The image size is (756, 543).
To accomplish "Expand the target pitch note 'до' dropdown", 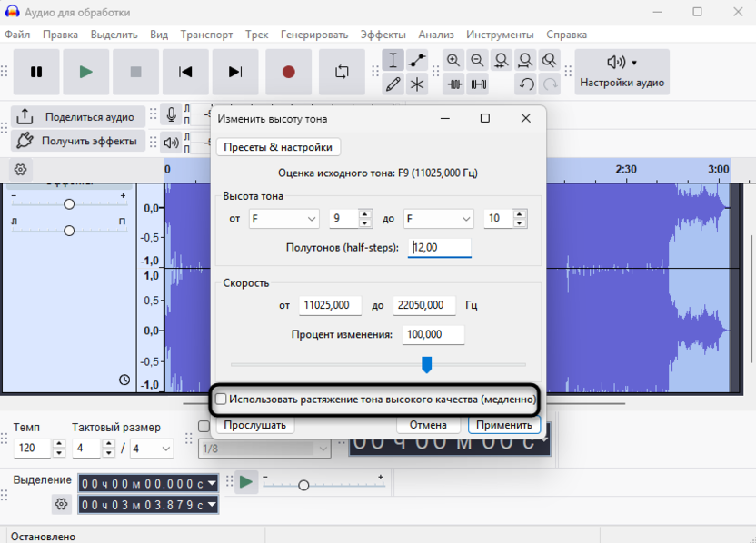I will pos(439,219).
